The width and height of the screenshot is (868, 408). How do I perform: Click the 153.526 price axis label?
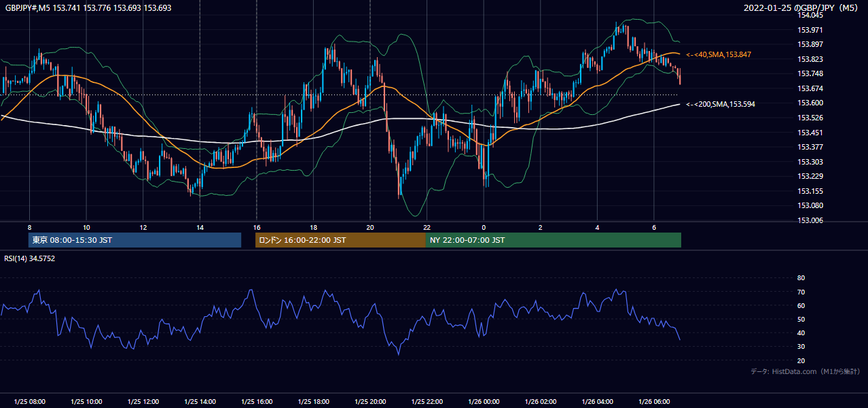click(x=810, y=118)
